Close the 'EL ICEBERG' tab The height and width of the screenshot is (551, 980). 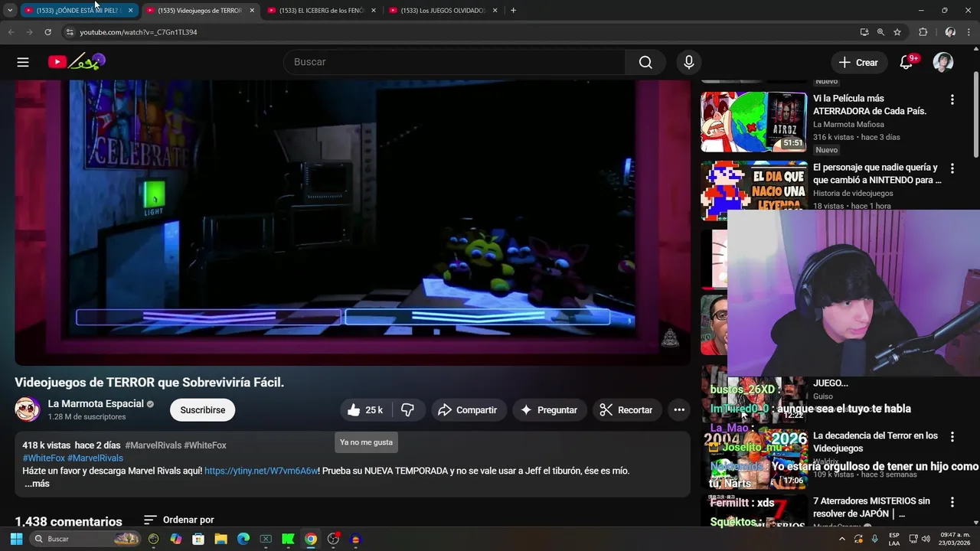374,10
